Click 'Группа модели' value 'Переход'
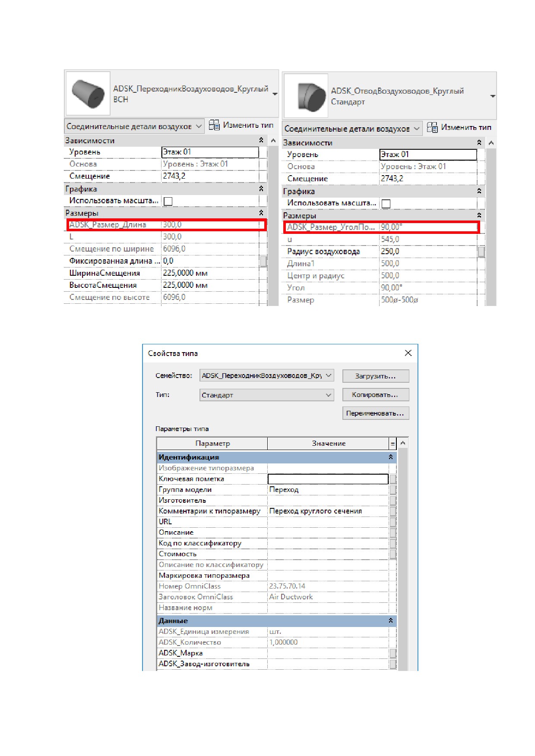The image size is (535, 756). 328,490
